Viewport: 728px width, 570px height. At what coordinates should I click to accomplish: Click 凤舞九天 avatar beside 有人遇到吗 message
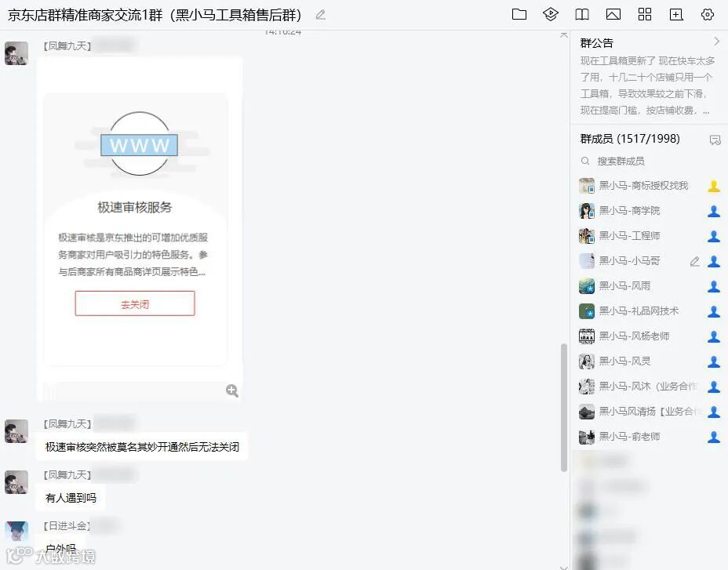[x=16, y=482]
